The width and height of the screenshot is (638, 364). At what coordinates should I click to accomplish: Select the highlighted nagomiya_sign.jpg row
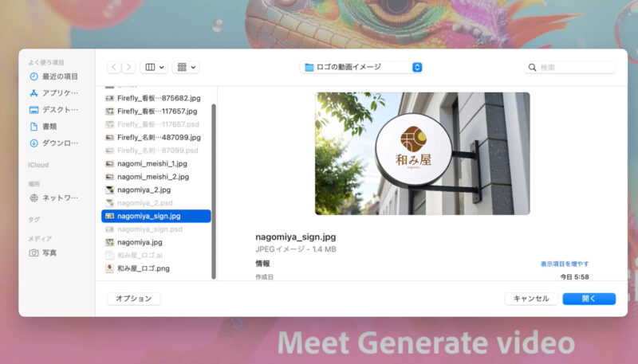[x=156, y=216]
